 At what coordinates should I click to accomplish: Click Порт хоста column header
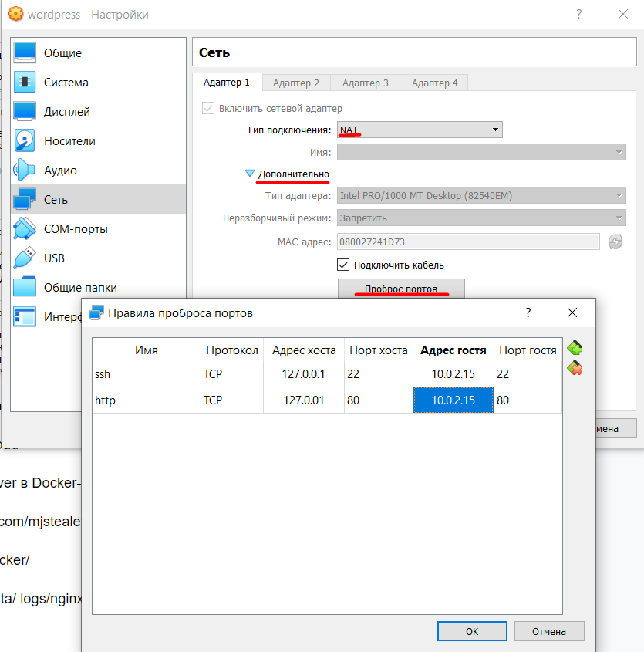coord(379,350)
